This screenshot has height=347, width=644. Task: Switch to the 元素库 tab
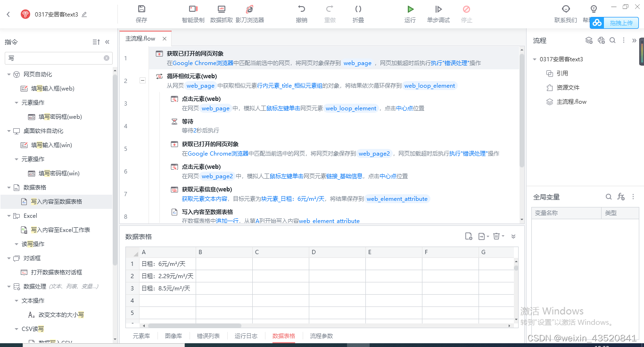pos(141,336)
